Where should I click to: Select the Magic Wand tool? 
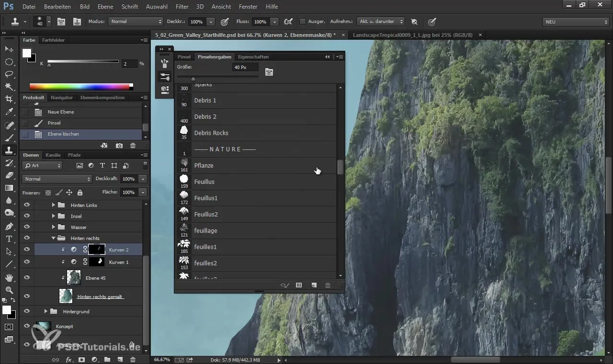(x=9, y=86)
